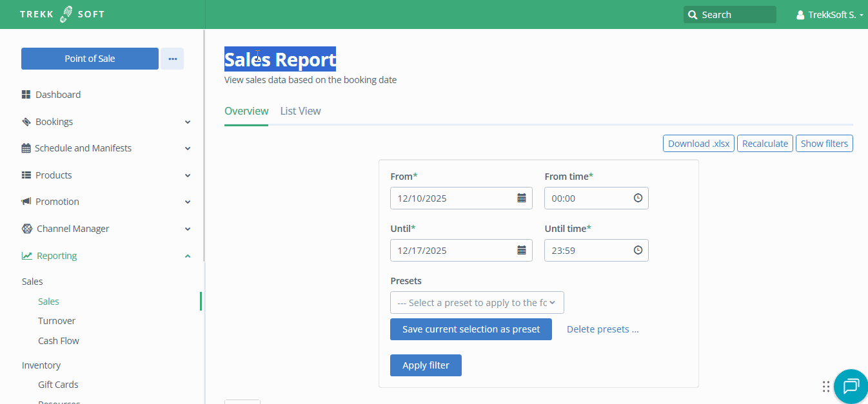868x404 pixels.
Task: Click the three-dots button beside Point of Sale
Action: [x=172, y=59]
